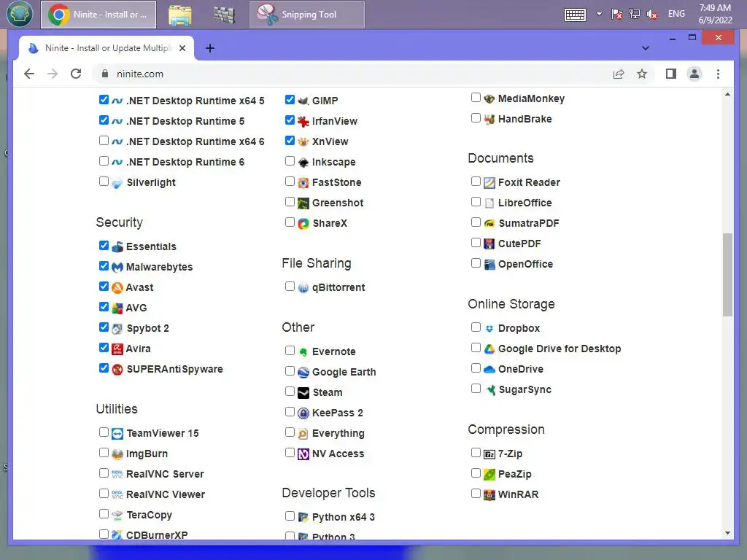
Task: Click the Steam icon
Action: tap(303, 393)
